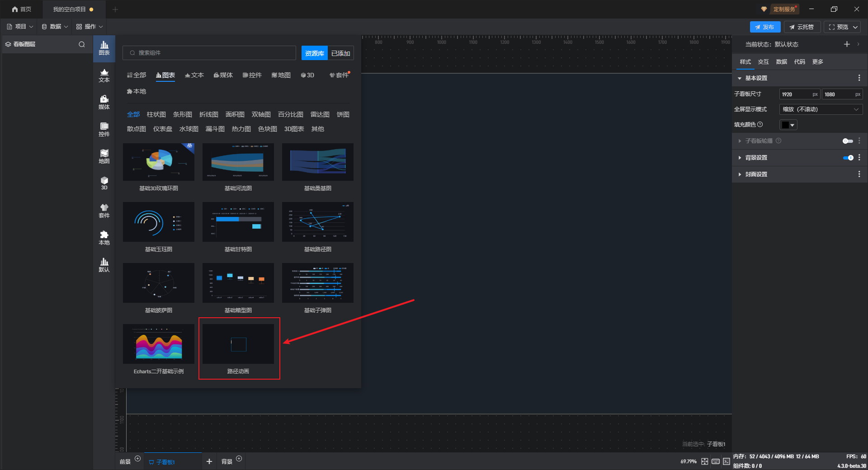Open the 媒体 media sidebar icon
This screenshot has width=868, height=470.
[x=104, y=102]
